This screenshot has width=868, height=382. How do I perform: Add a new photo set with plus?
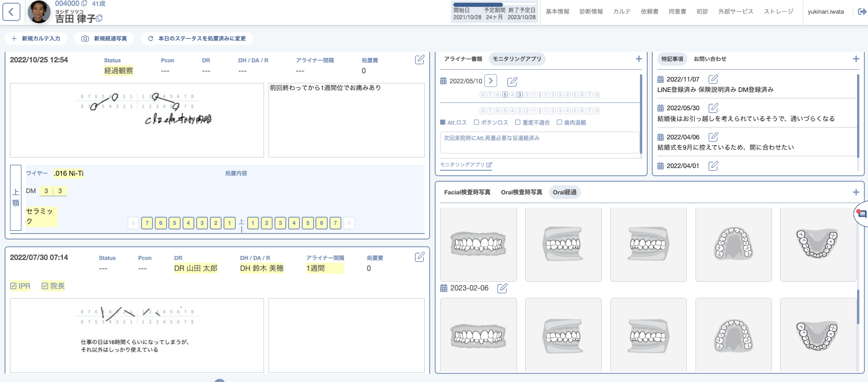(x=856, y=193)
